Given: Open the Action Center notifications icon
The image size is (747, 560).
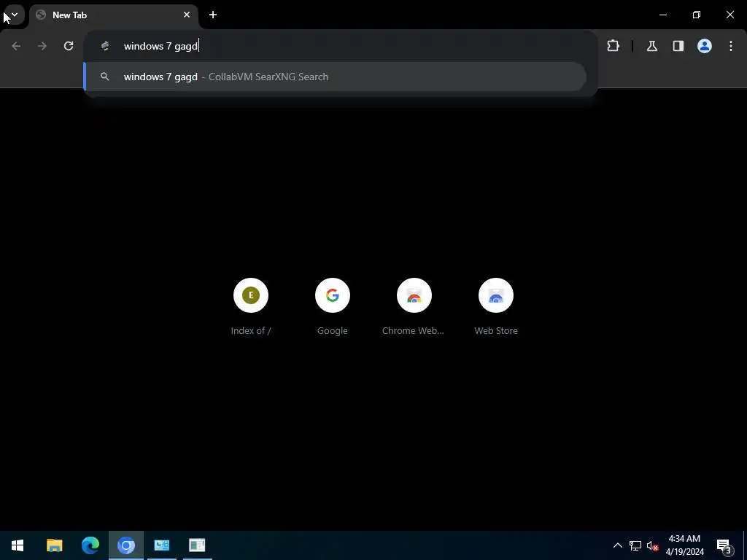Looking at the screenshot, I should pyautogui.click(x=724, y=545).
